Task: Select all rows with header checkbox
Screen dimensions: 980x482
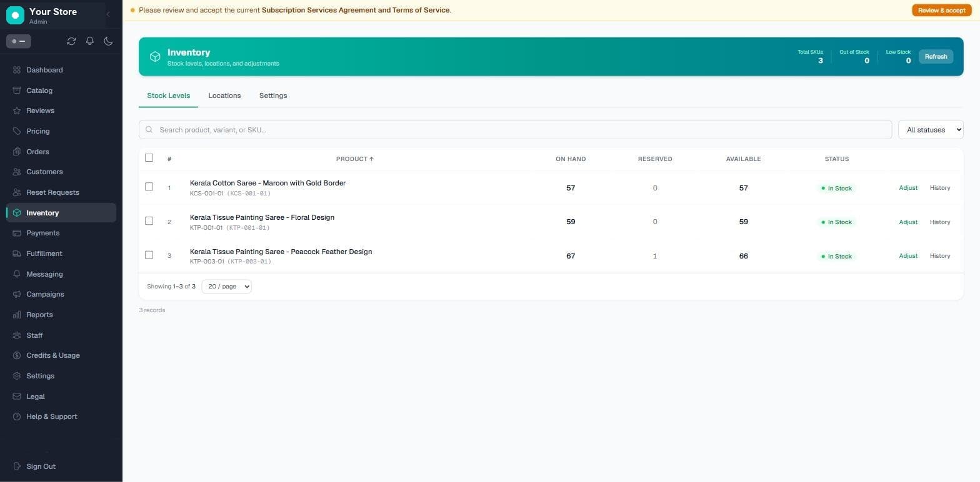Action: point(149,158)
